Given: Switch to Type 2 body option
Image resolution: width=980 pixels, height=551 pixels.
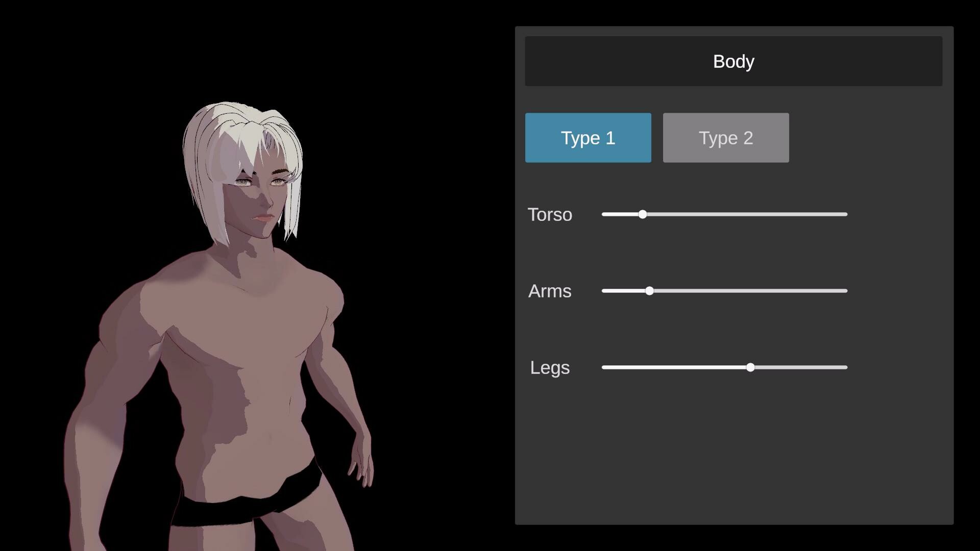Looking at the screenshot, I should point(726,138).
